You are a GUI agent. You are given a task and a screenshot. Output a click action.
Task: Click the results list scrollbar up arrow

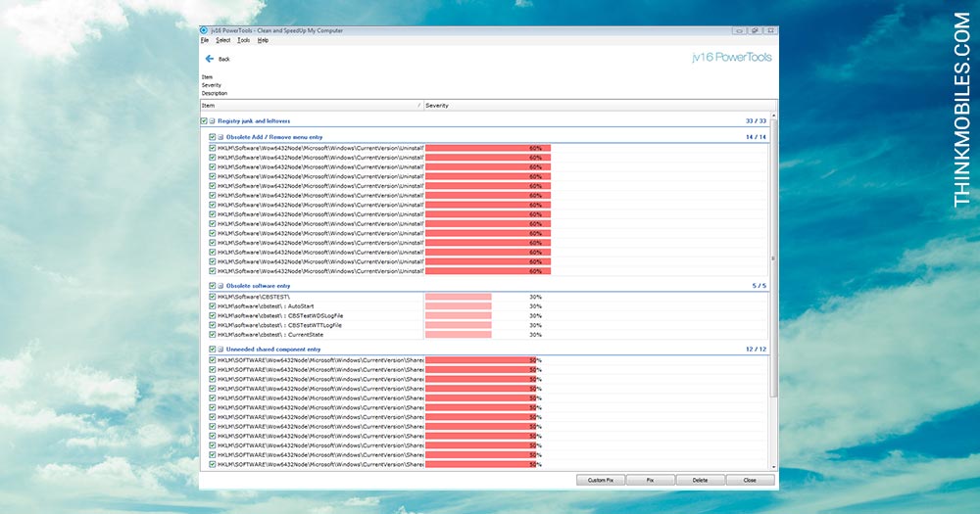click(774, 117)
